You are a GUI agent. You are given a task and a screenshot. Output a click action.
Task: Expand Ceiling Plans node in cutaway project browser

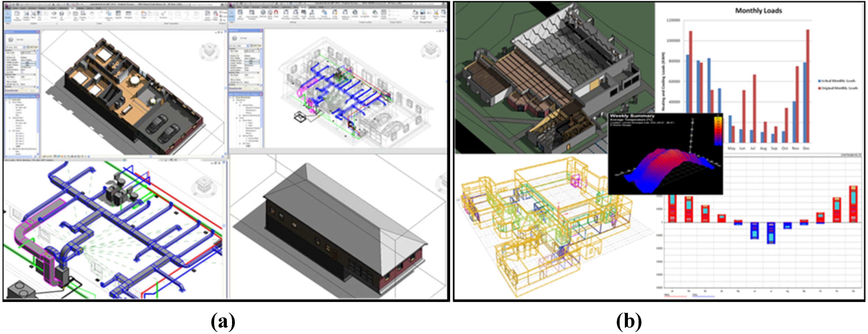click(10, 118)
